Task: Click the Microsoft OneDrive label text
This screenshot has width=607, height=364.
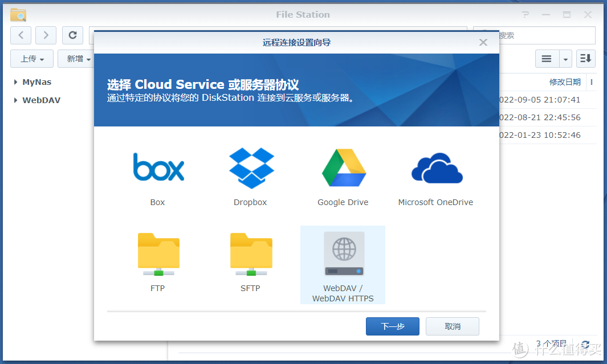Action: click(435, 202)
